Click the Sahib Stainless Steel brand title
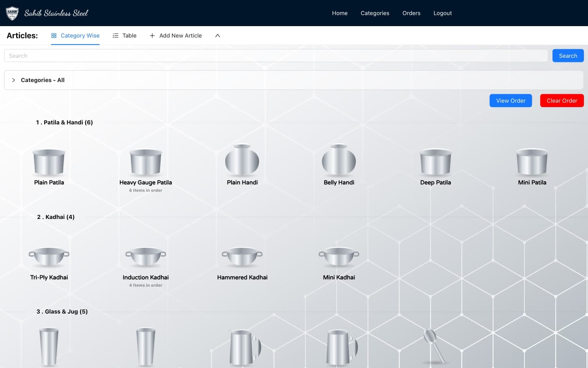The image size is (588, 368). pos(56,13)
